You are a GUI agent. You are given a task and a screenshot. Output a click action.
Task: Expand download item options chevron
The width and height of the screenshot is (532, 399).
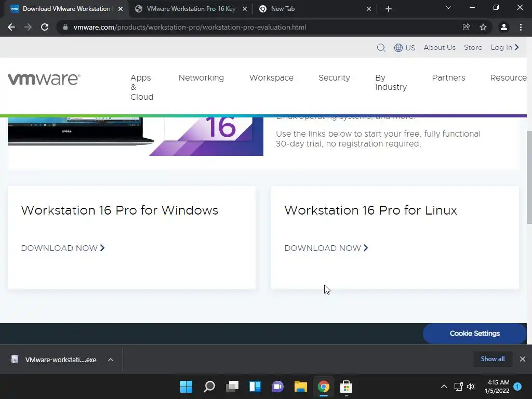pyautogui.click(x=111, y=360)
